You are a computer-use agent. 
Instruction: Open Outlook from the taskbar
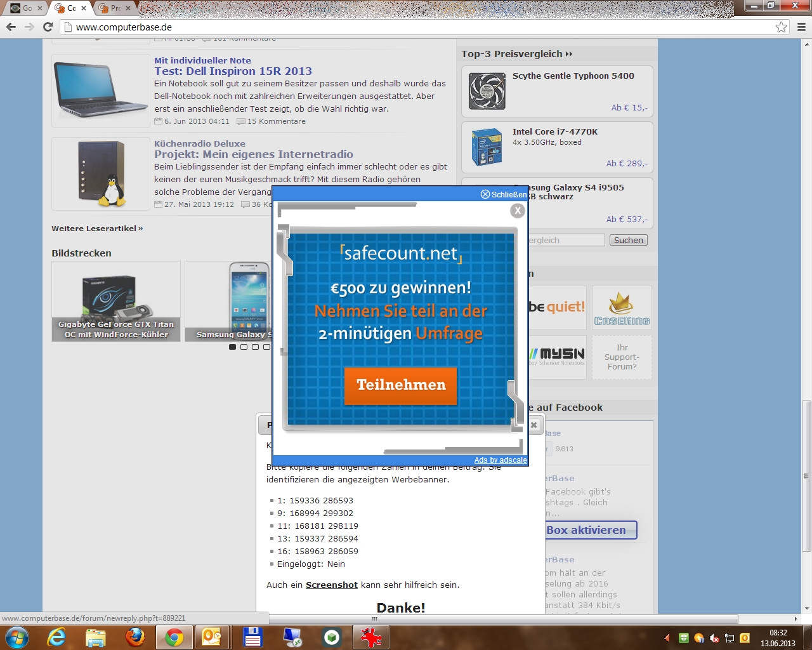213,637
